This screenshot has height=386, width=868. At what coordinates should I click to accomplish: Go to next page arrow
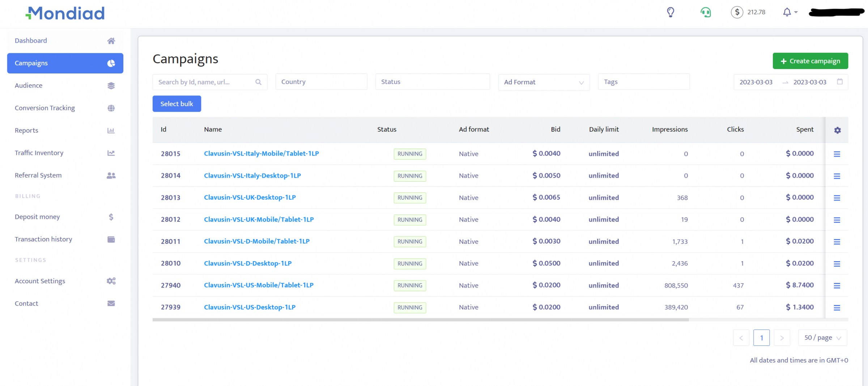pos(782,338)
